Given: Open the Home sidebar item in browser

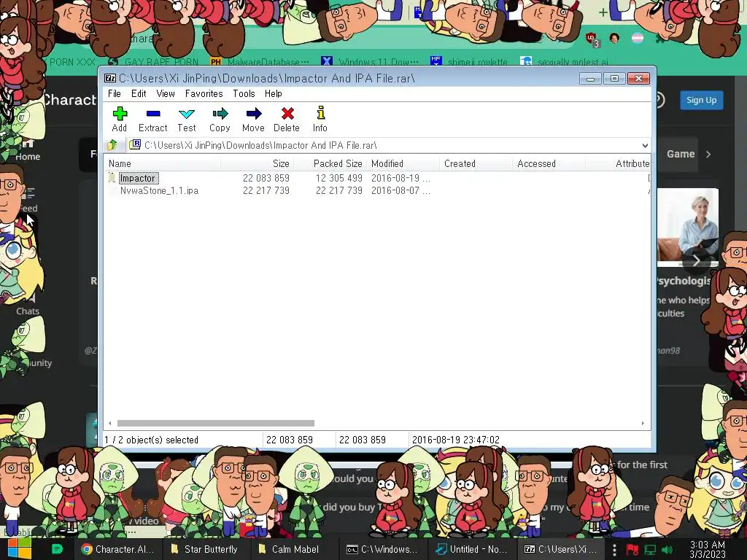Looking at the screenshot, I should click(28, 150).
